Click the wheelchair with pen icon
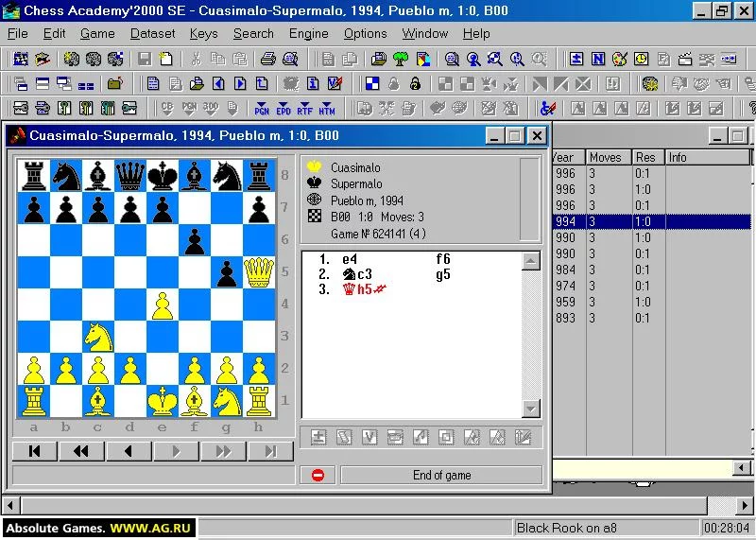This screenshot has width=756, height=540. pos(548,108)
